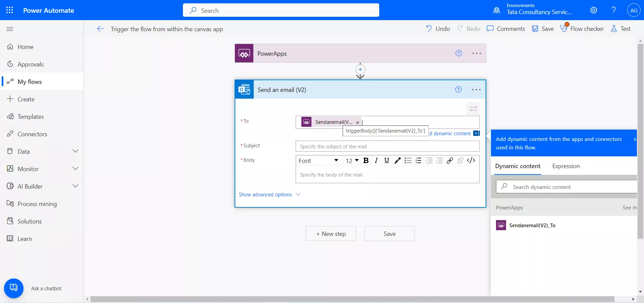Open the app launcher waffle icon

pos(10,10)
